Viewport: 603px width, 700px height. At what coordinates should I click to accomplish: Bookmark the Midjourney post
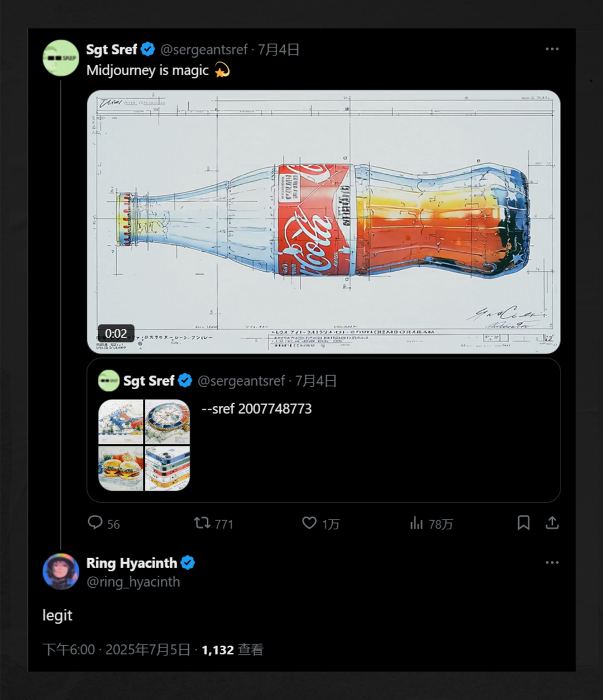(523, 522)
